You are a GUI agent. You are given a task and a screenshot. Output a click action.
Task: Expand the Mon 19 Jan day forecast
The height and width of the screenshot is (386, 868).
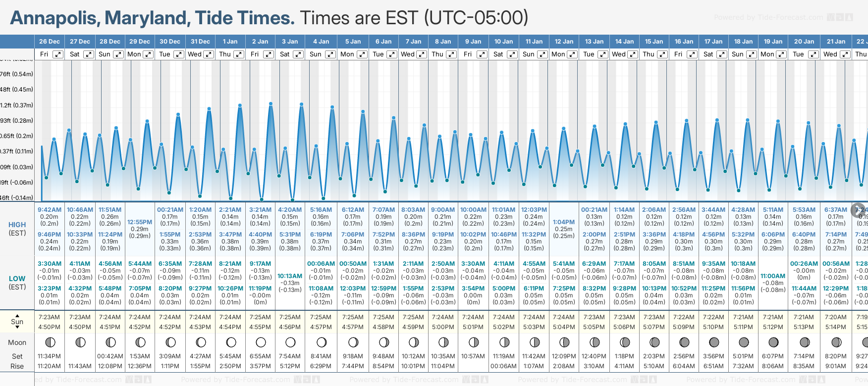[781, 54]
